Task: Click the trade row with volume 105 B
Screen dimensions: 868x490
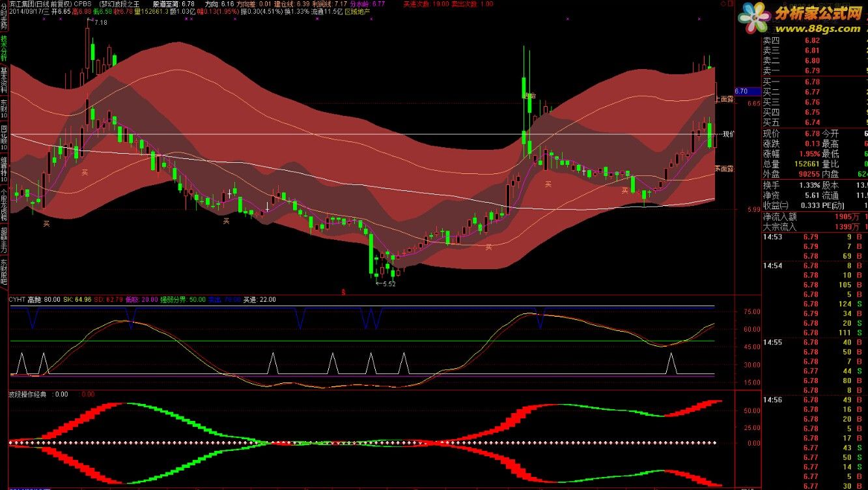Action: click(x=815, y=285)
